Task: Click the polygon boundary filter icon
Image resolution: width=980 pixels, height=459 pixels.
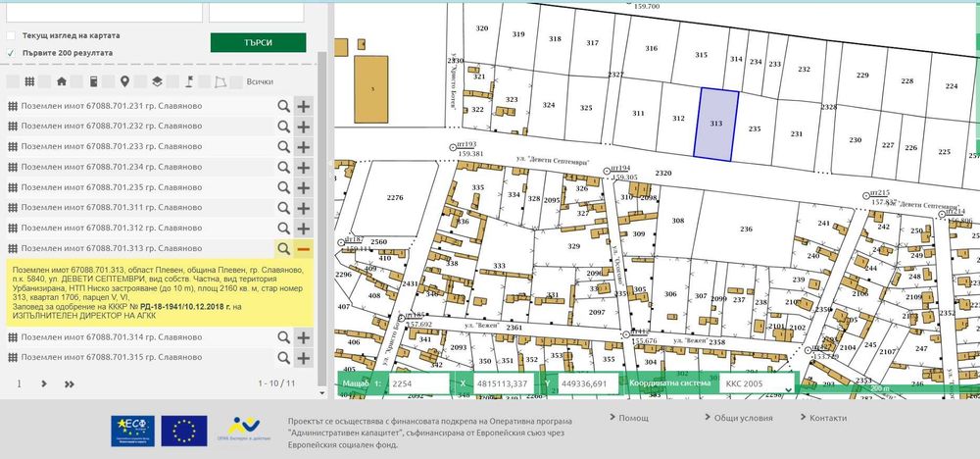Action: point(220,81)
